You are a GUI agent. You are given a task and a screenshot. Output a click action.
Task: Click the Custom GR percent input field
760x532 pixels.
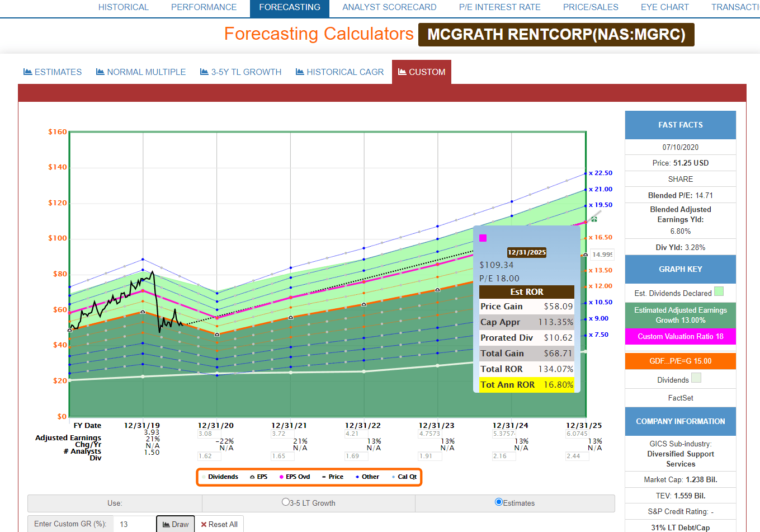[x=134, y=524]
